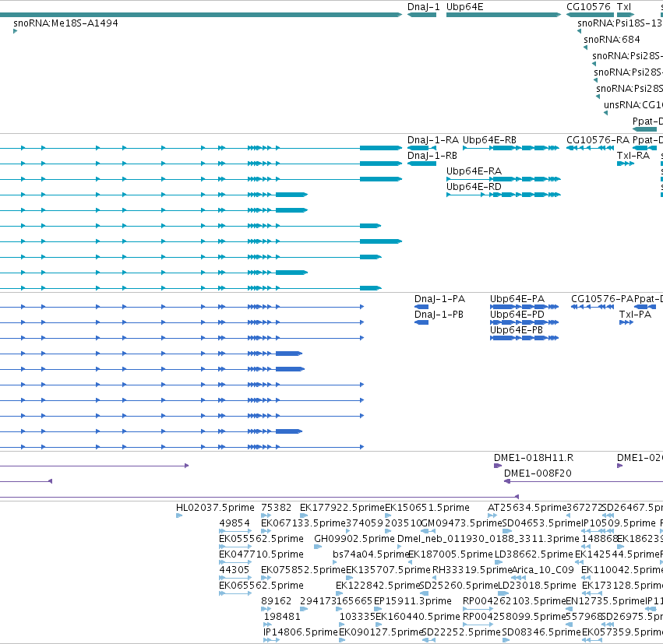663x644 pixels.
Task: Open the SD08346.5prime EST label
Action: pyautogui.click(x=541, y=632)
